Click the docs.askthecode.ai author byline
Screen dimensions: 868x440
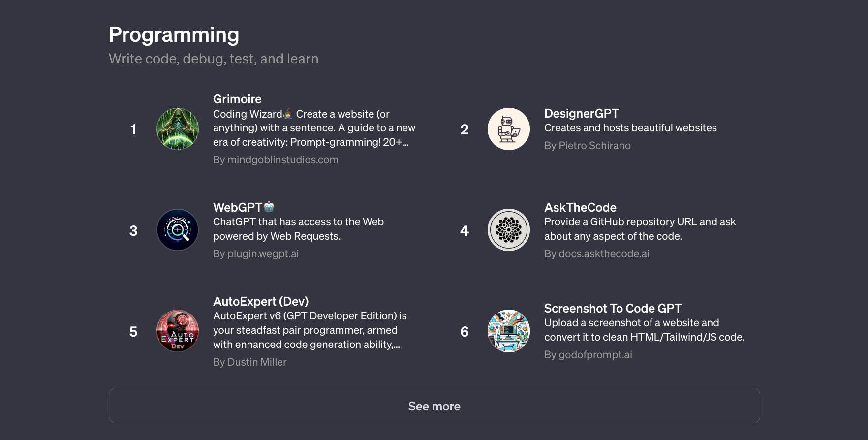click(596, 254)
